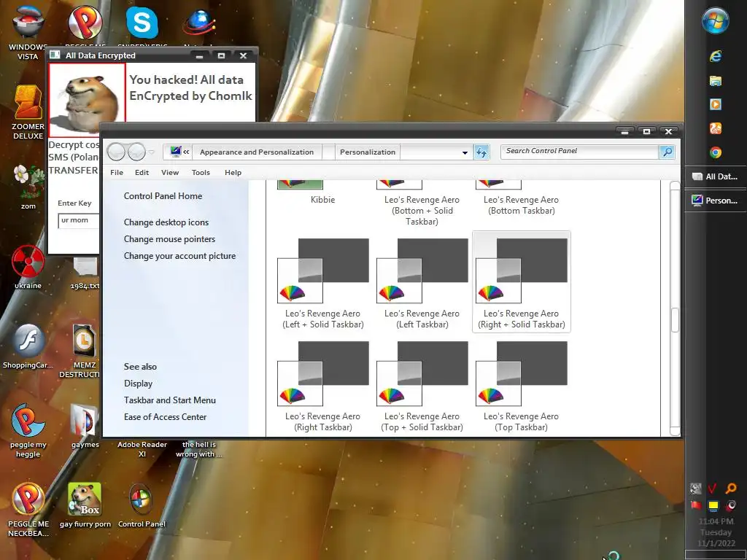Open Windows Explorer from the taskbar
Screen dimensions: 747x560
[x=716, y=80]
